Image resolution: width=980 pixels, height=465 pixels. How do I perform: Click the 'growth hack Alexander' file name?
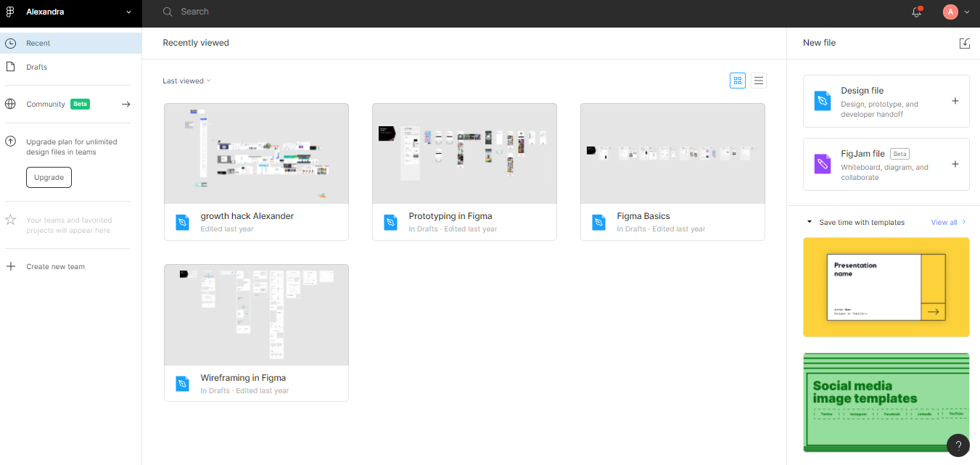click(x=247, y=216)
